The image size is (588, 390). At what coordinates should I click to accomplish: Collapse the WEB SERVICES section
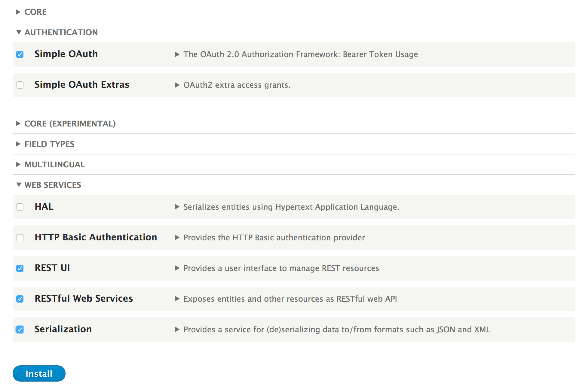pos(53,185)
